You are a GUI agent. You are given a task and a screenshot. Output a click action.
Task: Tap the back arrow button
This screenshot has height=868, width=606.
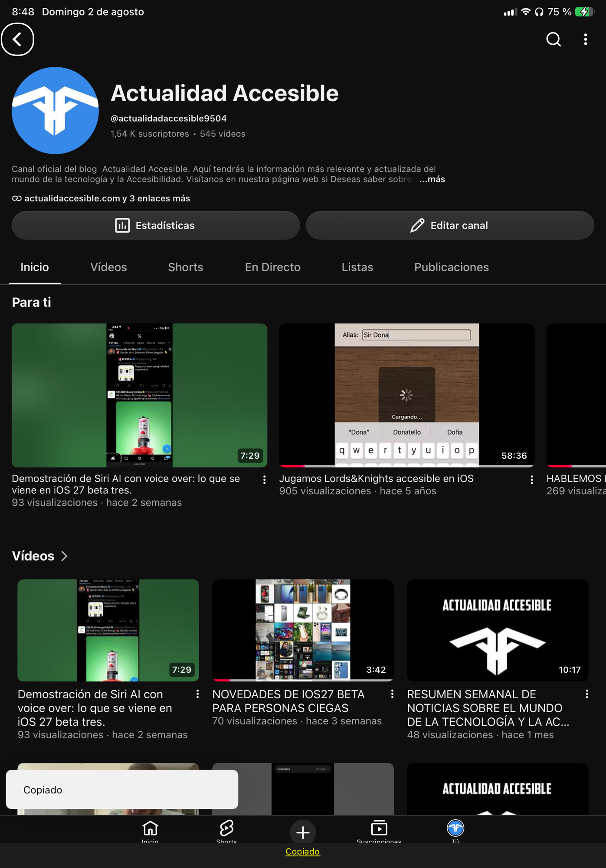17,39
